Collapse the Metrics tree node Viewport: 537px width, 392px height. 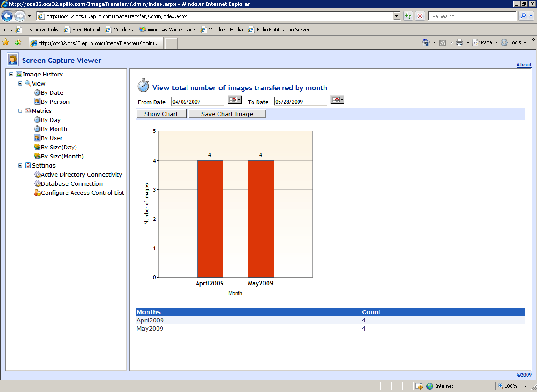pos(20,111)
